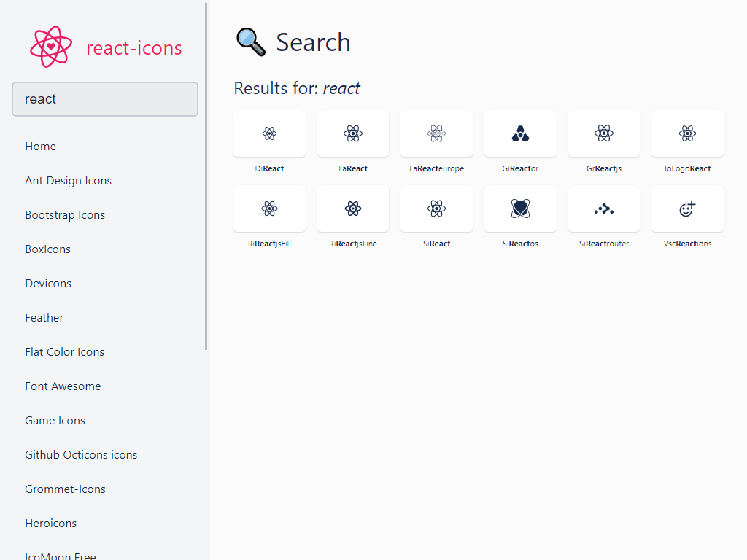Open the Bootstrap Icons collection
This screenshot has width=747, height=560.
(66, 214)
